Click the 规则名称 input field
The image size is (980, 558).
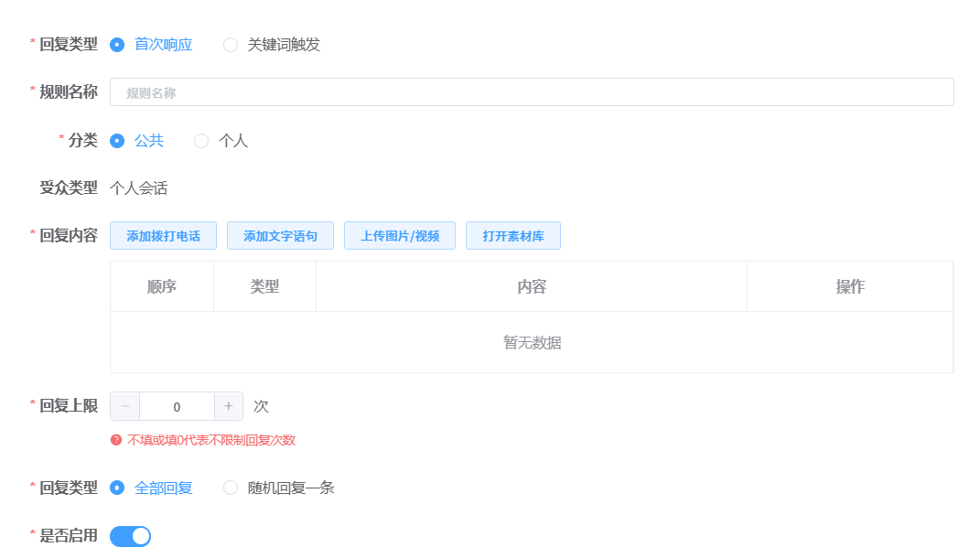[532, 92]
